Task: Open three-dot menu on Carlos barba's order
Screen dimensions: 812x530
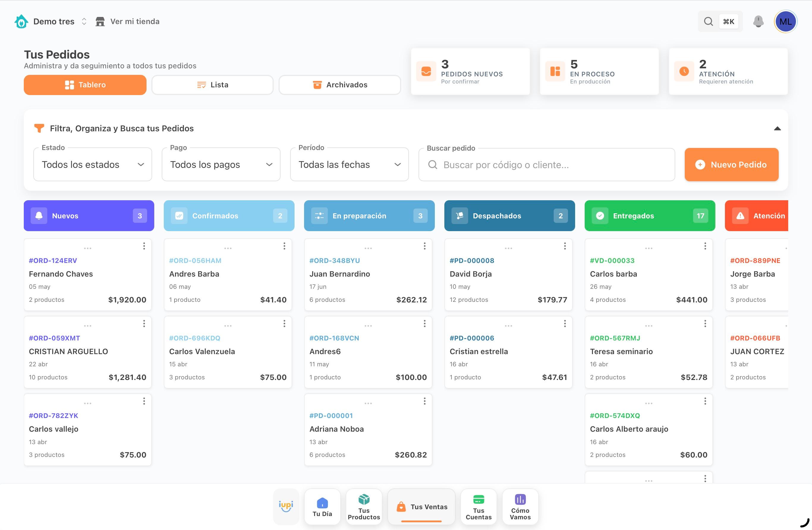Action: pyautogui.click(x=705, y=246)
